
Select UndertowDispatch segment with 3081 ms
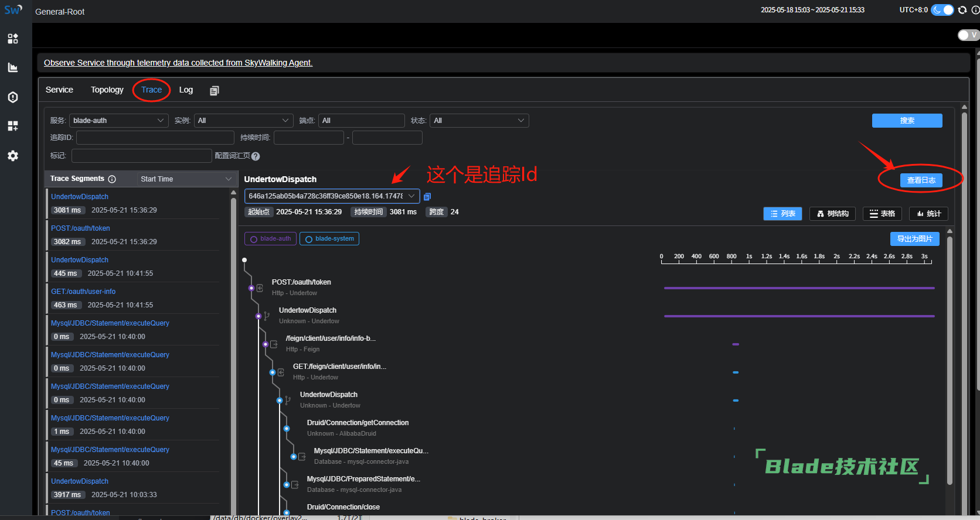[133, 203]
